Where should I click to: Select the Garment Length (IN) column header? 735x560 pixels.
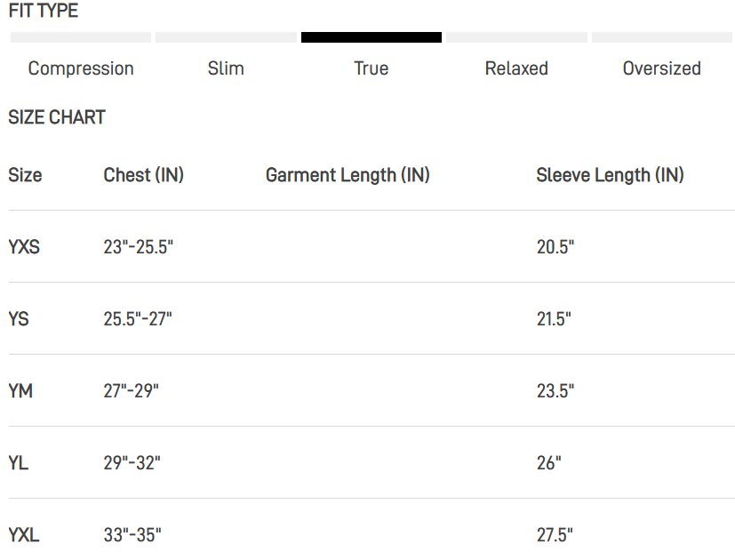[x=348, y=175]
